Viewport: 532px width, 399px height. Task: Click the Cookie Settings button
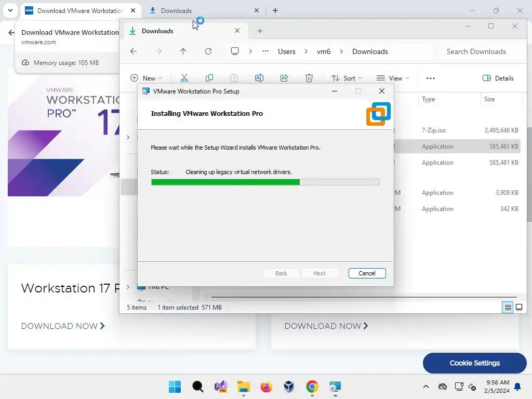475,363
